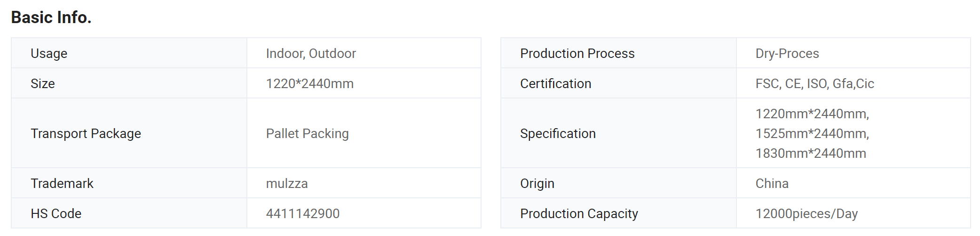Click the 12000pieces/Day value
Image resolution: width=980 pixels, height=236 pixels.
[x=806, y=213]
